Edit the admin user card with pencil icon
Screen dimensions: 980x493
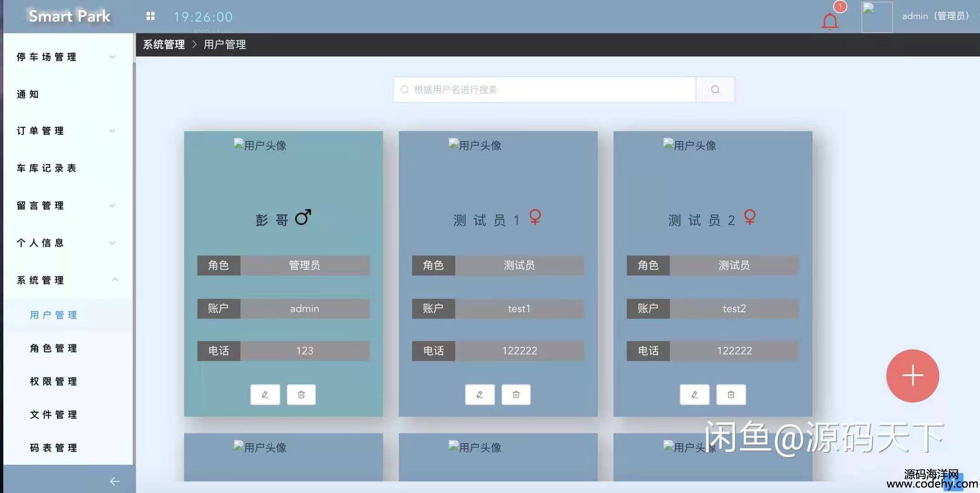(x=265, y=394)
